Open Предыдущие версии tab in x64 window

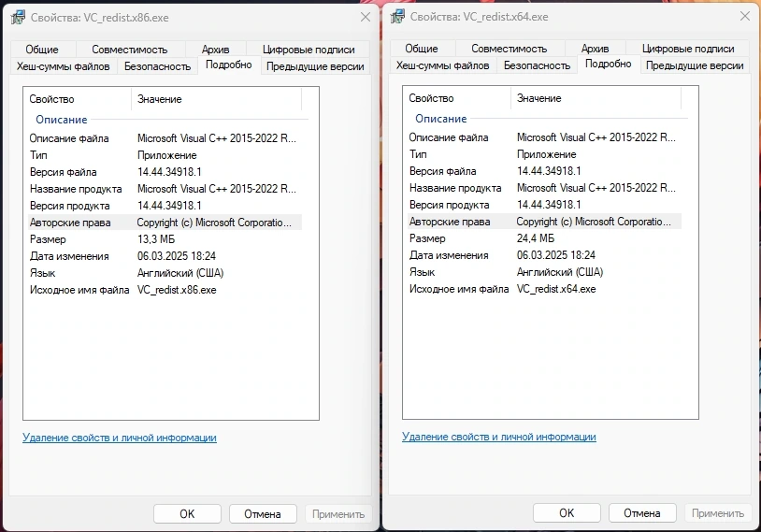pyautogui.click(x=695, y=65)
